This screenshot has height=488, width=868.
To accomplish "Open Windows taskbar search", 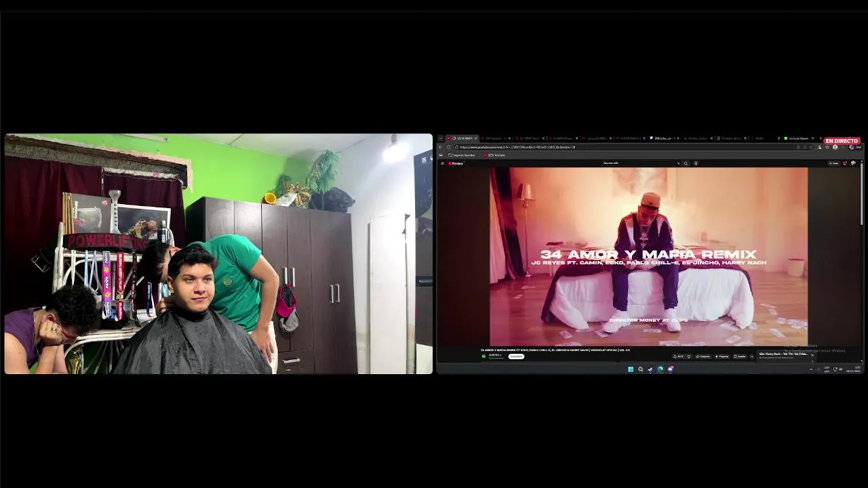I will point(641,369).
